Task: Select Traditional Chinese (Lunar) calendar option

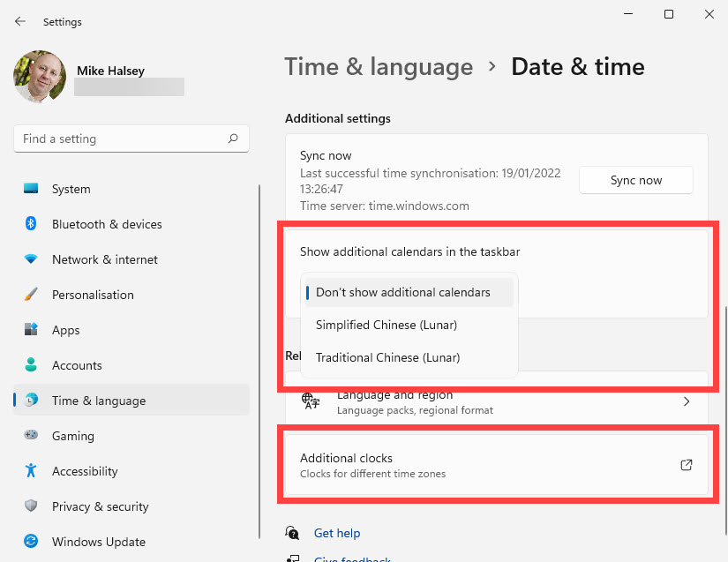Action: pos(387,357)
